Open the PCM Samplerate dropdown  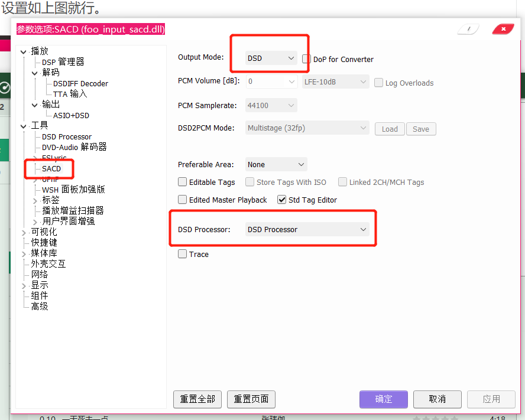point(271,105)
